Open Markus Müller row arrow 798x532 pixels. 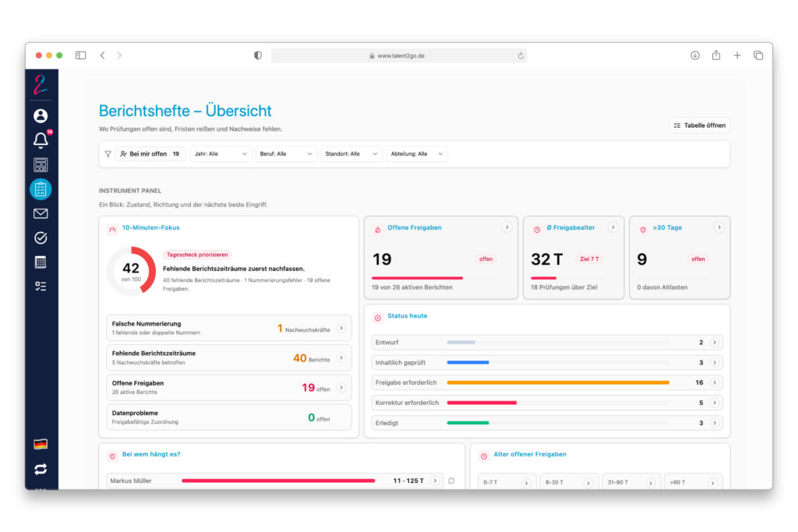pos(435,481)
